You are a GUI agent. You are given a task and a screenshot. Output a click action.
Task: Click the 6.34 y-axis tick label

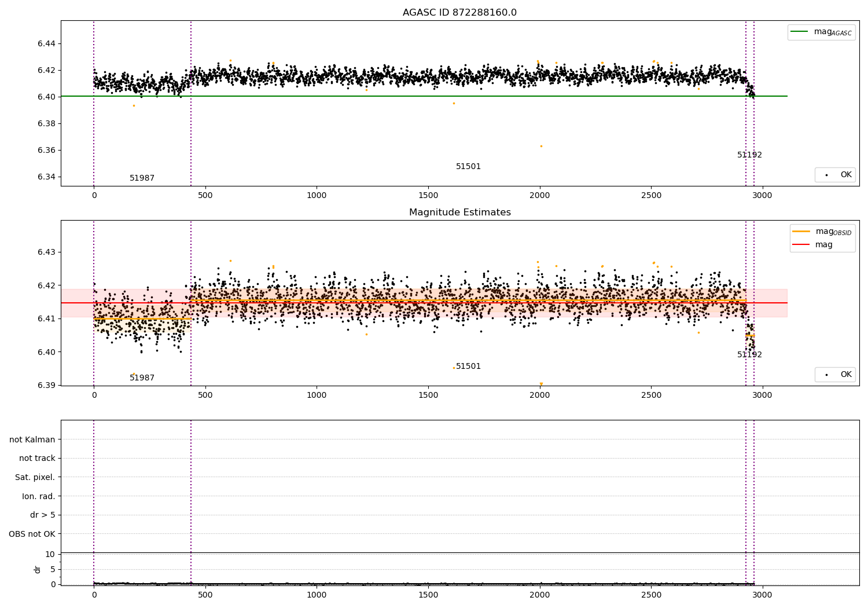click(46, 177)
